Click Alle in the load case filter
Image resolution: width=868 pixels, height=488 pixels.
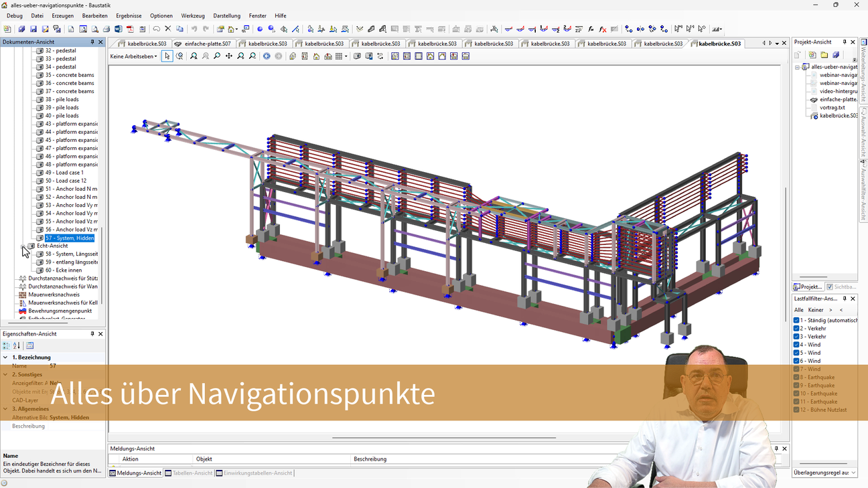pyautogui.click(x=798, y=310)
